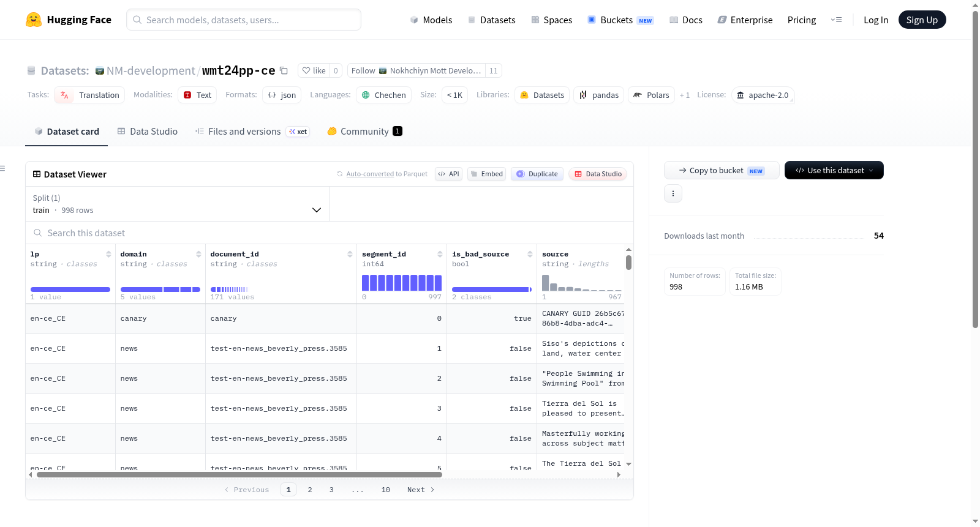Click the Hugging Face logo

click(69, 20)
